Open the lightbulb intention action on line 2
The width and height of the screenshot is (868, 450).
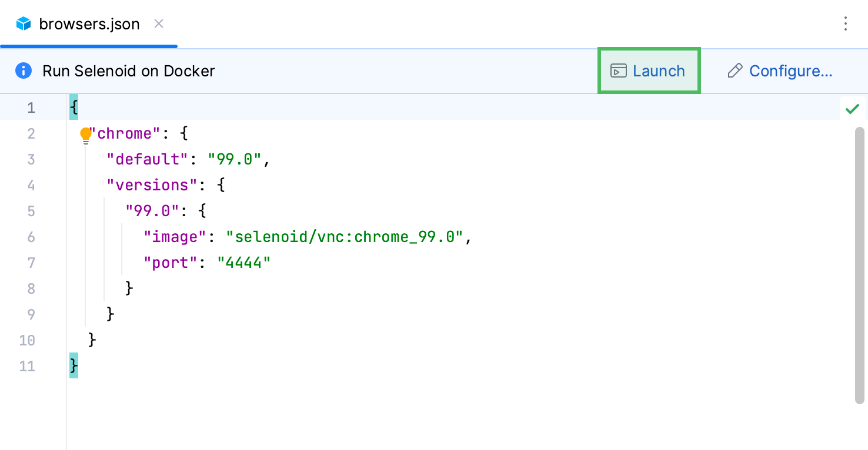point(86,133)
